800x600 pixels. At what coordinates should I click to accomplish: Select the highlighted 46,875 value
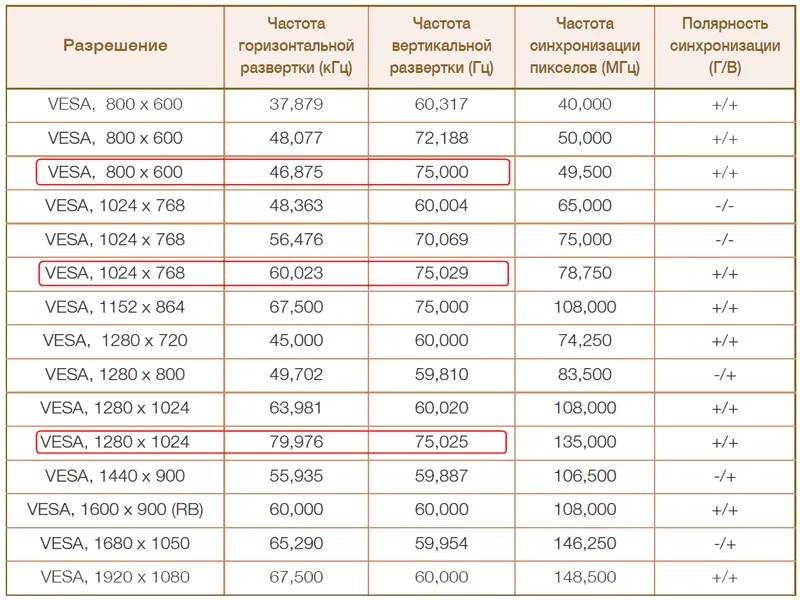296,172
